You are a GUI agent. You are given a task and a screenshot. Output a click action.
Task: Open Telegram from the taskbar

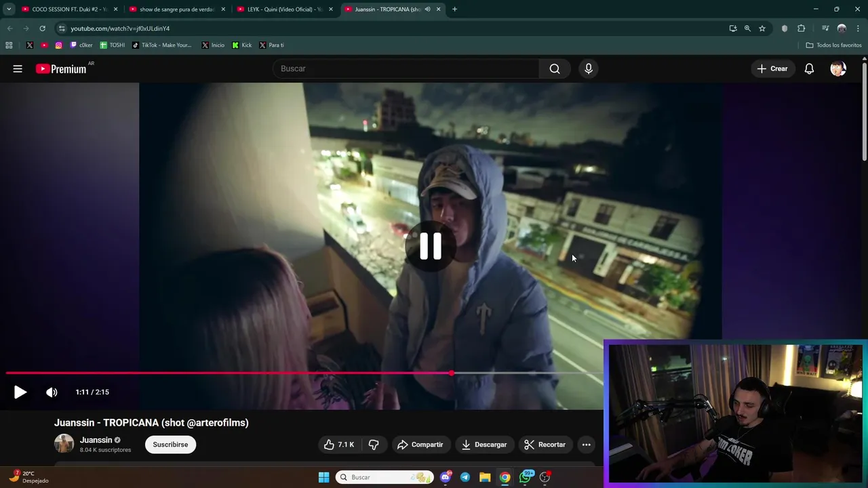[465, 477]
